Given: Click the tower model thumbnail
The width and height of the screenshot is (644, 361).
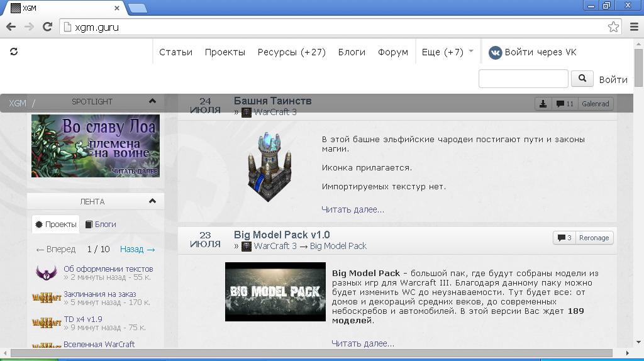Looking at the screenshot, I should pos(270,167).
